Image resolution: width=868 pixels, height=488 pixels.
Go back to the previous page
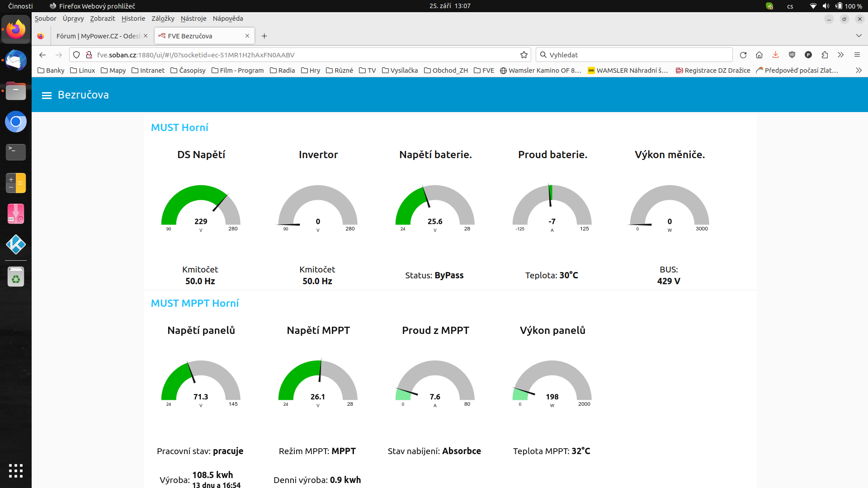click(42, 55)
